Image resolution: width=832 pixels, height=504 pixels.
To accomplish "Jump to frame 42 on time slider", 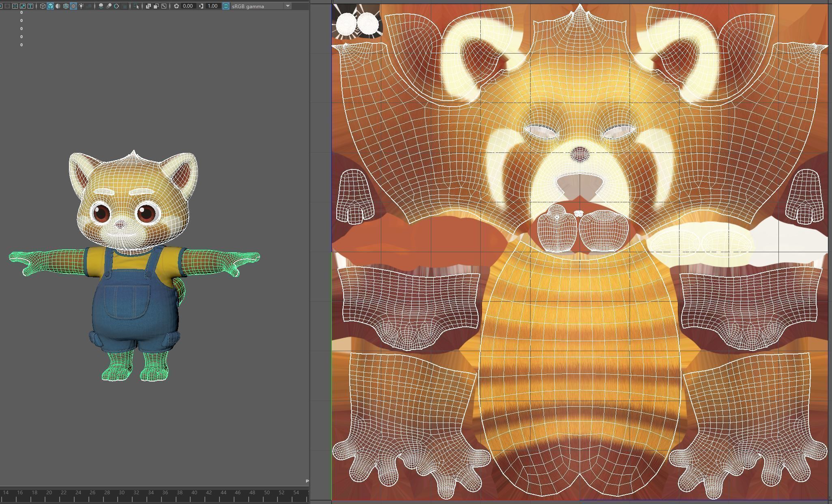I will (x=209, y=493).
